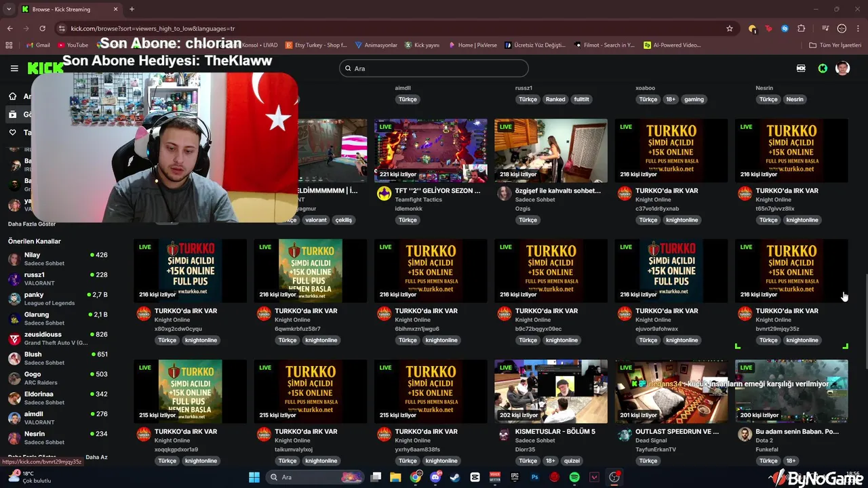Open a new browser tab

132,9
